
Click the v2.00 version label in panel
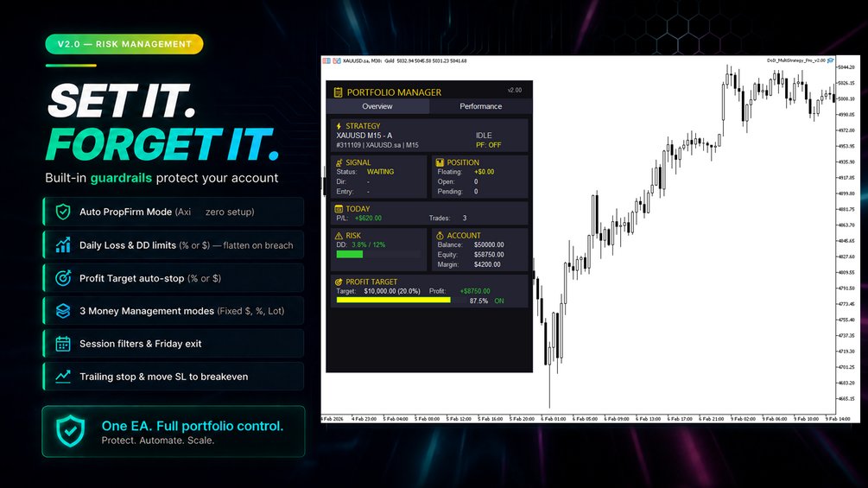coord(515,90)
